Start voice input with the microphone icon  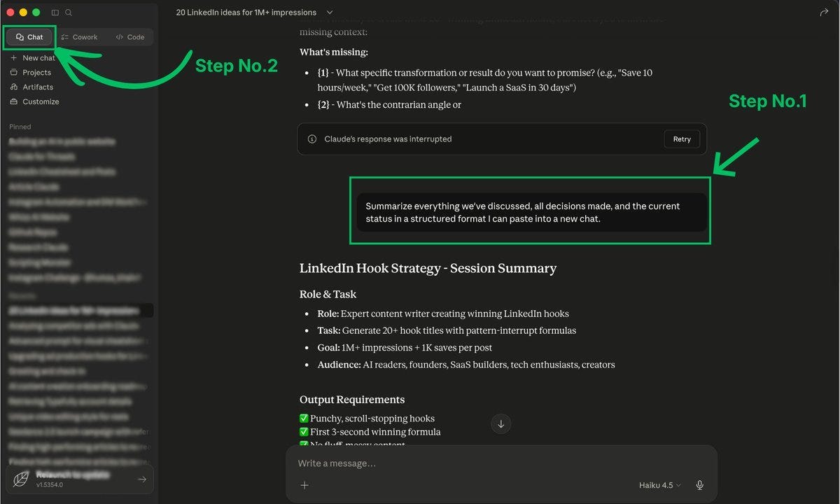tap(699, 485)
